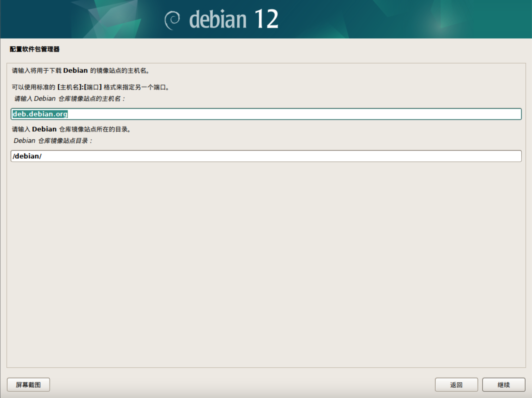
Task: Click the 请输入将用于下载 Debian description line
Action: tap(81, 71)
